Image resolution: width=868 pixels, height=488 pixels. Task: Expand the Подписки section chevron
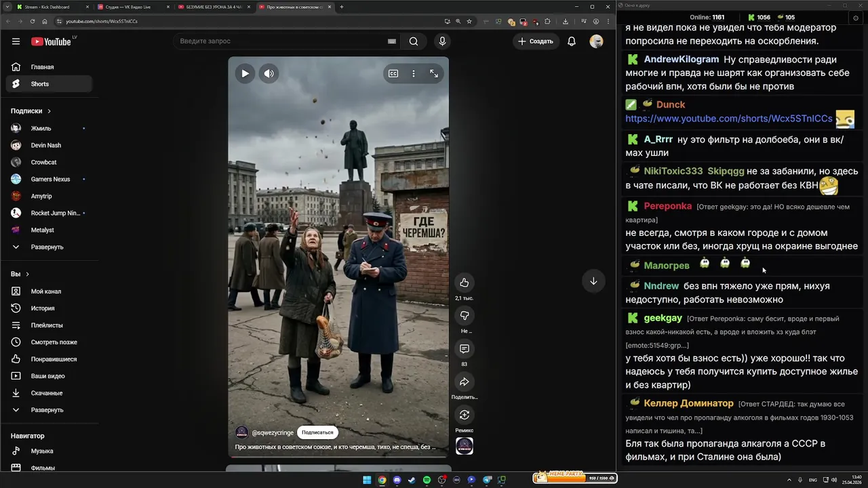point(49,111)
